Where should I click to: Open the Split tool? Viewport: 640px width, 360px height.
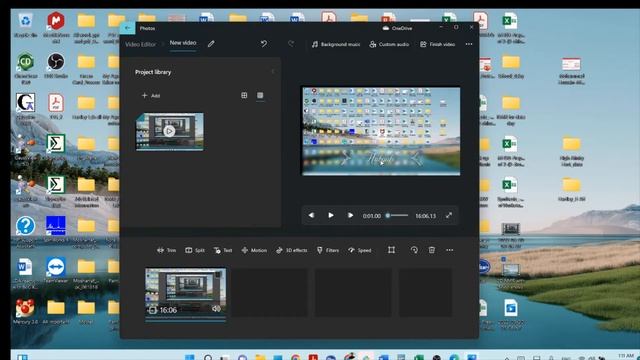pos(195,250)
